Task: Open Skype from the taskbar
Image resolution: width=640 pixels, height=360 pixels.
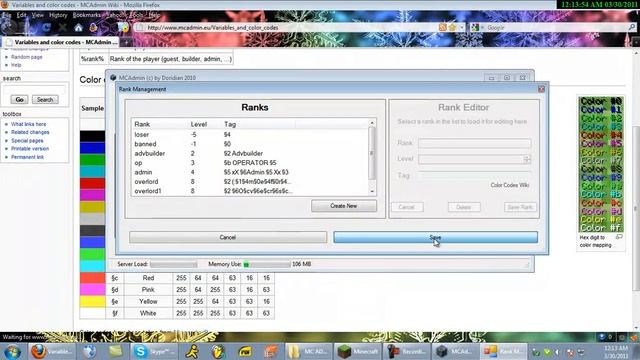Action: pyautogui.click(x=154, y=351)
